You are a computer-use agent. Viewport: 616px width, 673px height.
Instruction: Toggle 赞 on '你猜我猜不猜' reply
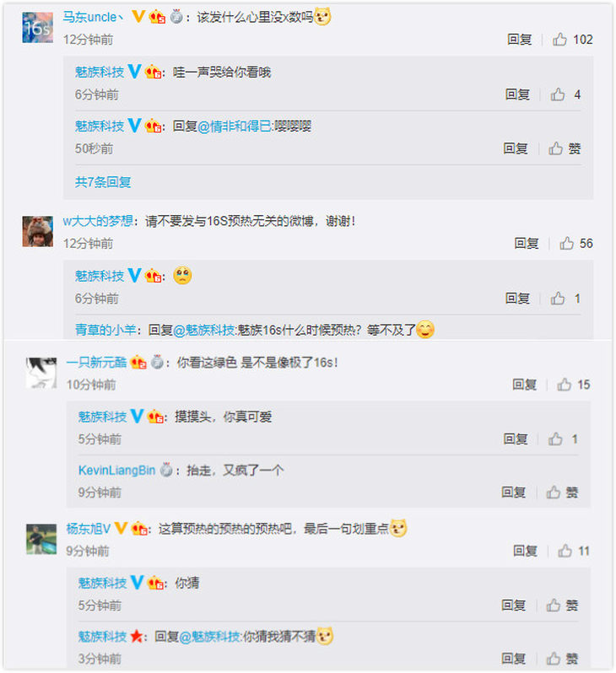pyautogui.click(x=562, y=659)
